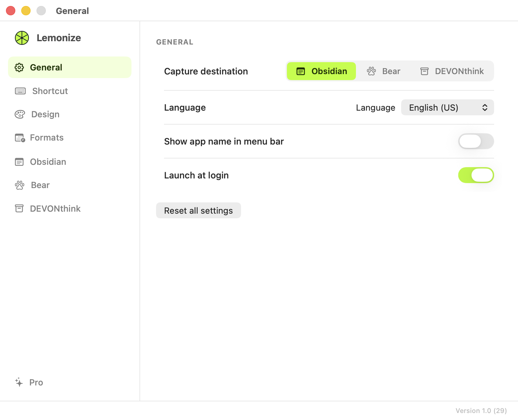This screenshot has height=420, width=518.
Task: Click the General gear icon in sidebar
Action: tap(19, 67)
